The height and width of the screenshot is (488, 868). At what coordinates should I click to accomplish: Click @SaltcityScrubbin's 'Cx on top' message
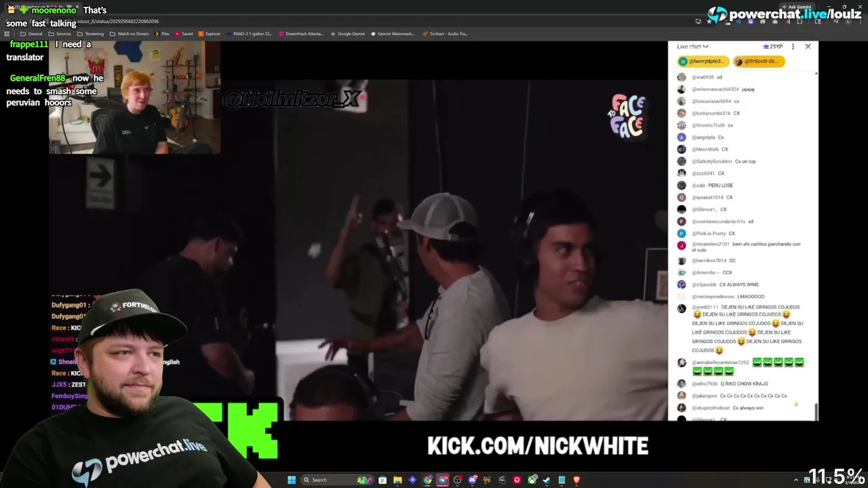click(x=745, y=161)
